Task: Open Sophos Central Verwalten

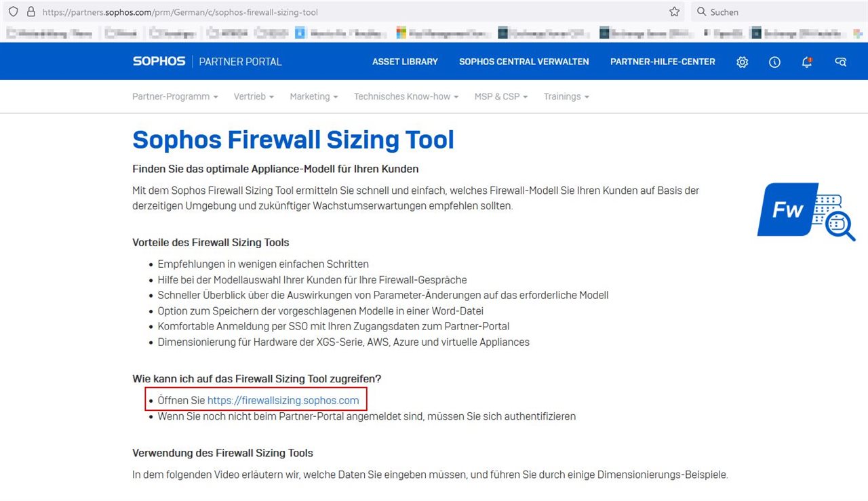Action: (x=524, y=62)
